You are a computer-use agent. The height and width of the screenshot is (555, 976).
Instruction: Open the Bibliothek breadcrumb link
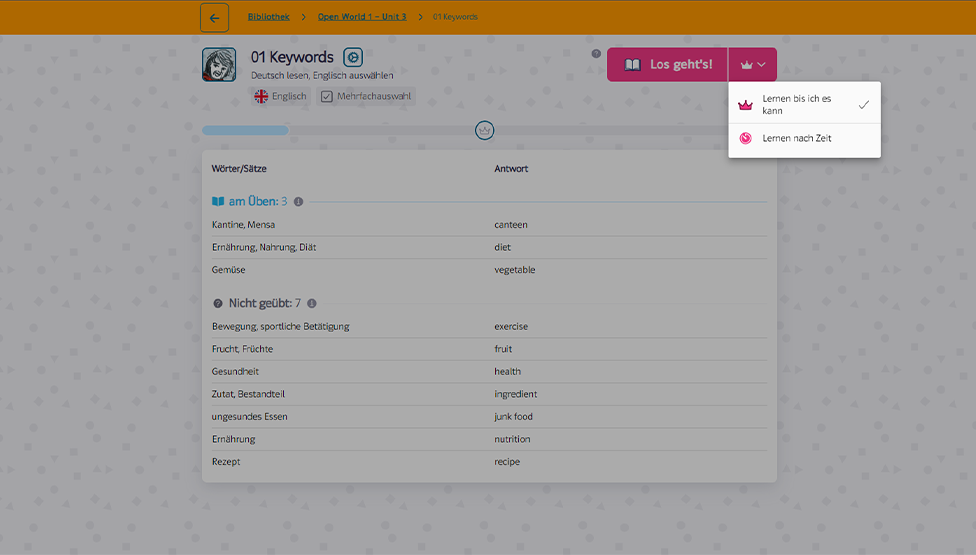click(268, 17)
